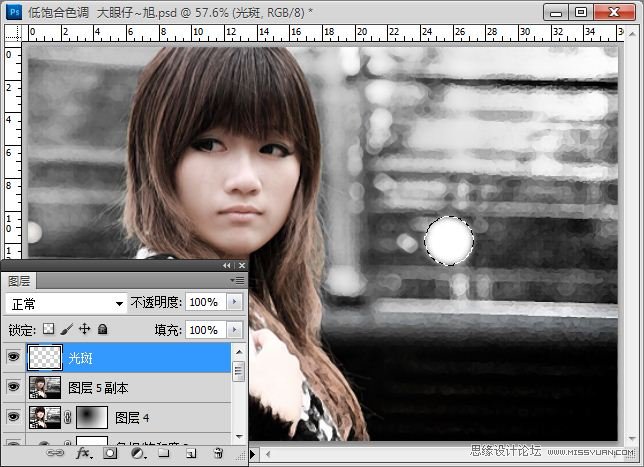Toggle lock position icon
Screen dimensions: 644x467
point(85,329)
